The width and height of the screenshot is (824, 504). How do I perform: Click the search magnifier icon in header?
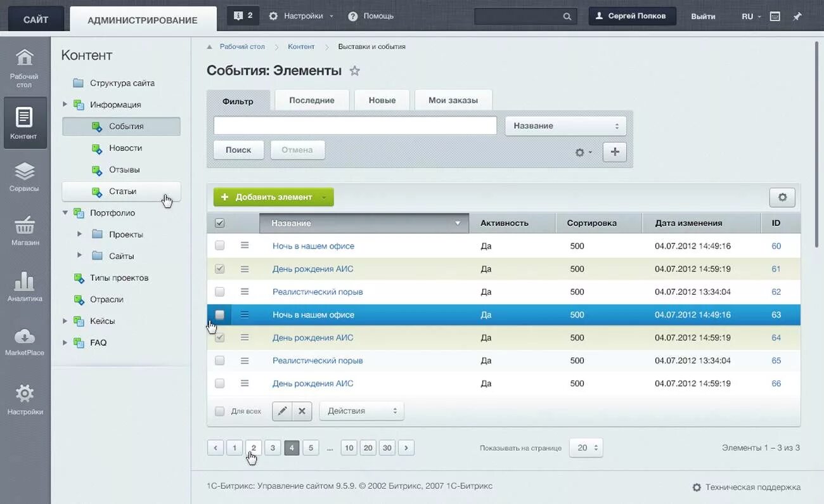tap(567, 16)
